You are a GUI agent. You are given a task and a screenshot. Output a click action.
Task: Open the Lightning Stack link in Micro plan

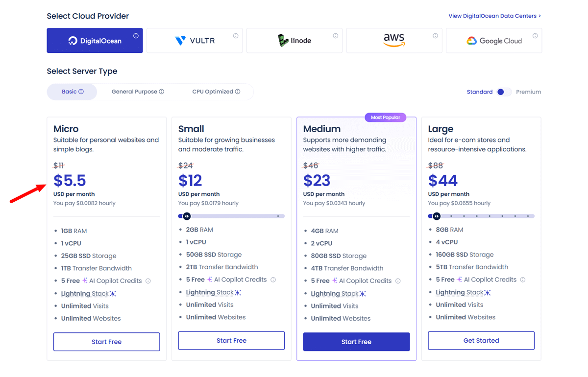(x=83, y=293)
